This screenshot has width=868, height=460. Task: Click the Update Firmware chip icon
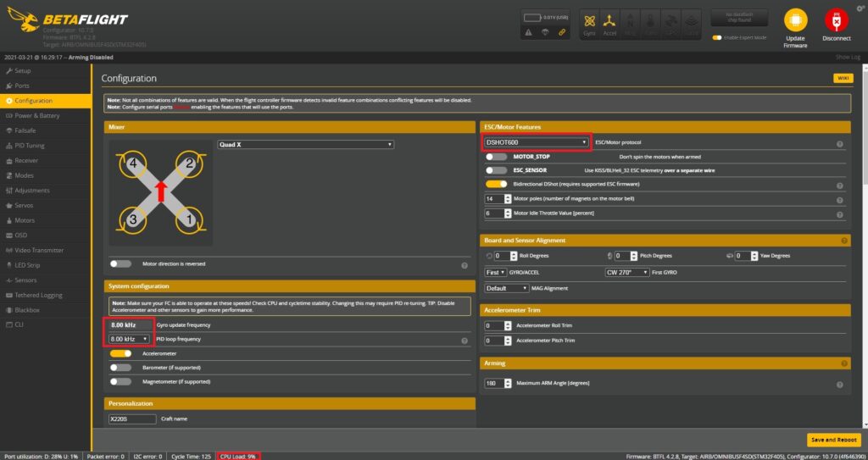(795, 21)
